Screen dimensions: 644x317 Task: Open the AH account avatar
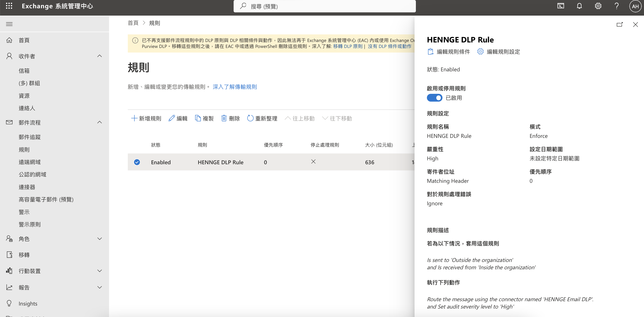point(635,6)
